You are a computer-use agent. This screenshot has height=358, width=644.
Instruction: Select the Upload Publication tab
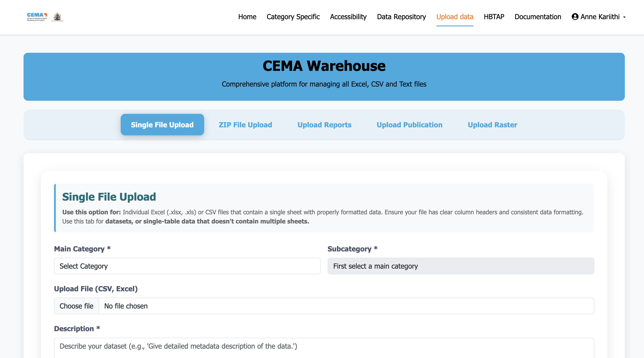[409, 124]
